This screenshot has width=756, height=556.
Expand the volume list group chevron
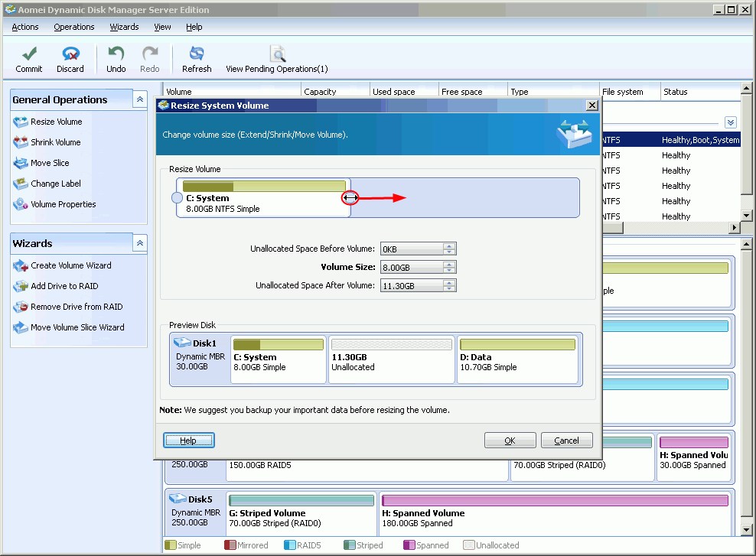(731, 122)
